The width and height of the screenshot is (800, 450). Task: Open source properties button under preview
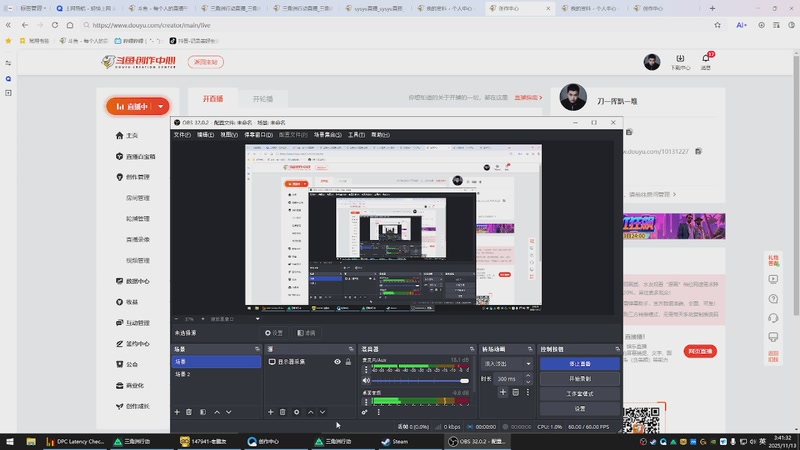(x=274, y=333)
